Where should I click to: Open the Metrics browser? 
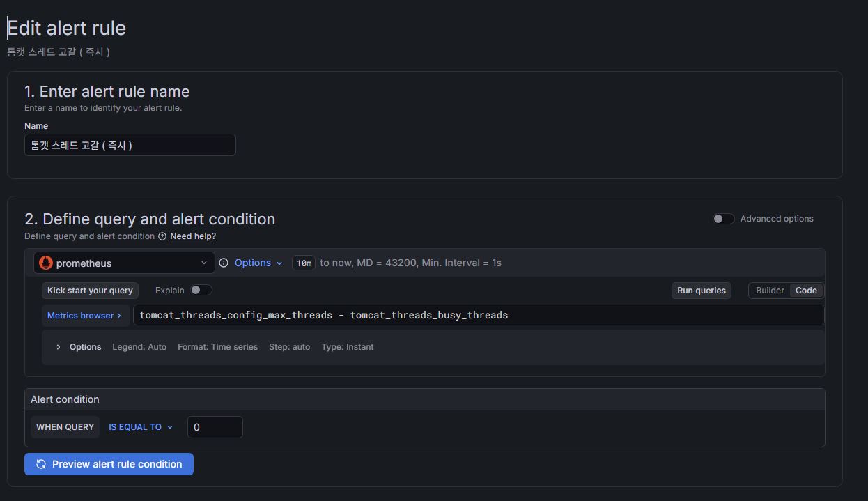[x=86, y=316]
